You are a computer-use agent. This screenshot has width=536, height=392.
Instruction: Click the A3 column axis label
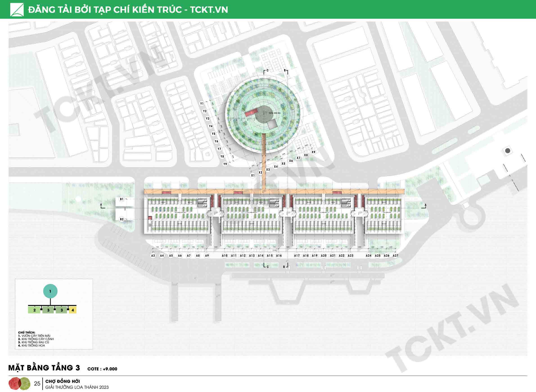point(153,256)
